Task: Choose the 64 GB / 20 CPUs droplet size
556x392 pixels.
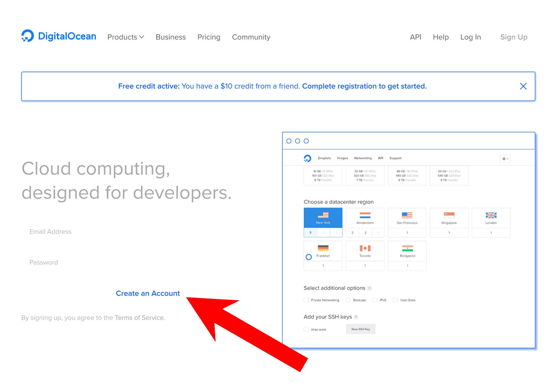Action: pos(449,176)
